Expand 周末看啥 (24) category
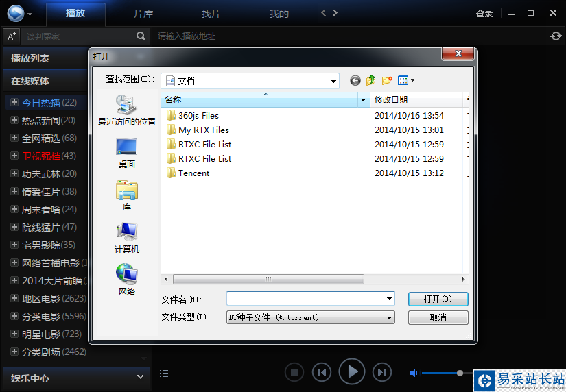 [14, 209]
